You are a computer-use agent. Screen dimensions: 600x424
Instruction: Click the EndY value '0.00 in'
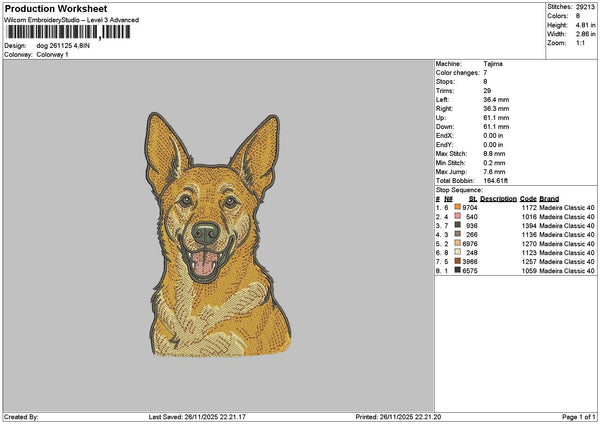coord(493,145)
